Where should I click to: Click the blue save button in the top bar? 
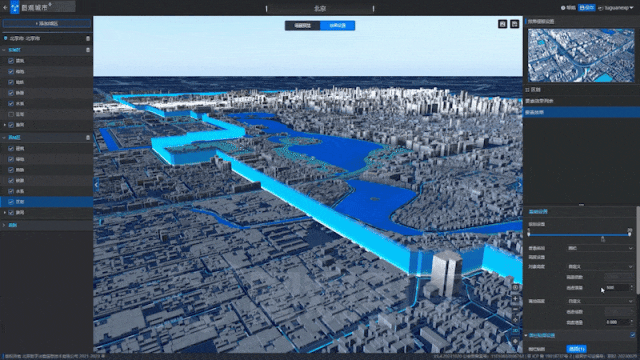click(x=586, y=8)
